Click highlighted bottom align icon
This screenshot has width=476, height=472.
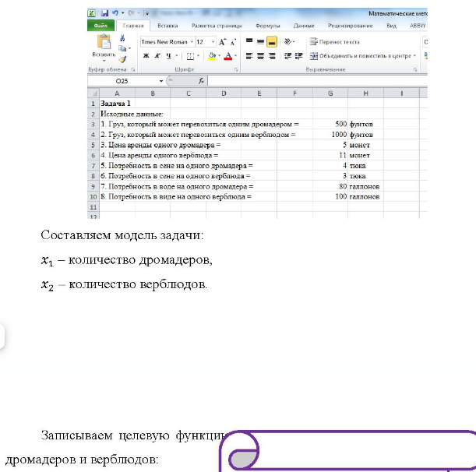pos(272,42)
